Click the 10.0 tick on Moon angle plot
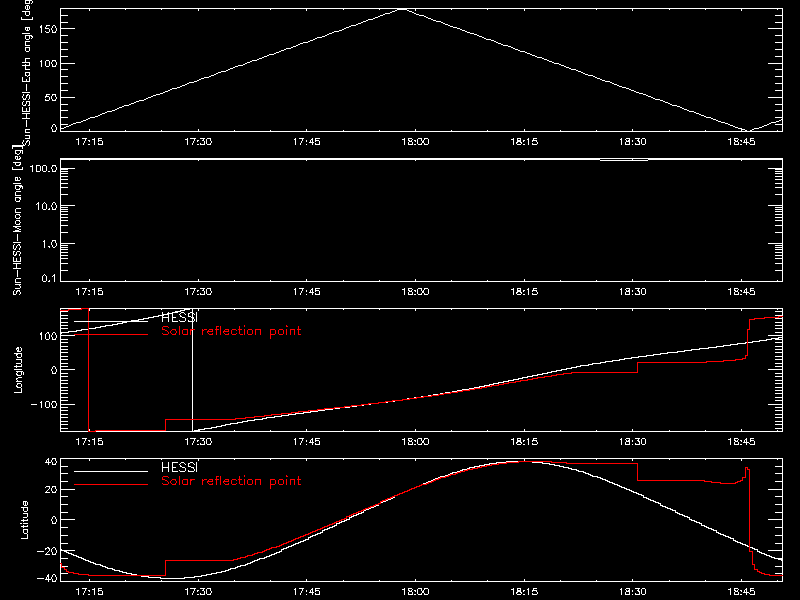This screenshot has height=600, width=800. pos(46,206)
